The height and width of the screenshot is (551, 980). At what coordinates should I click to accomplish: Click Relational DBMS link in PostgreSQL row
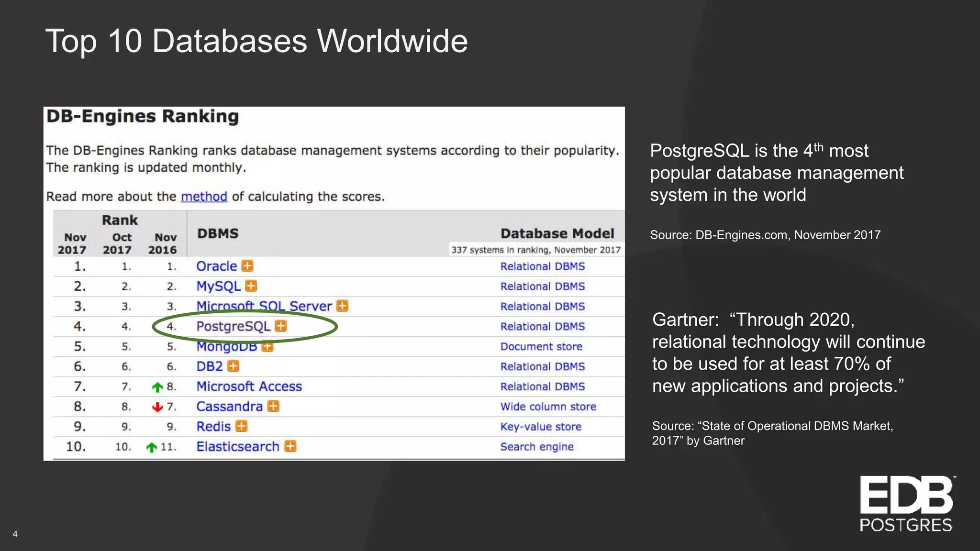click(x=543, y=327)
